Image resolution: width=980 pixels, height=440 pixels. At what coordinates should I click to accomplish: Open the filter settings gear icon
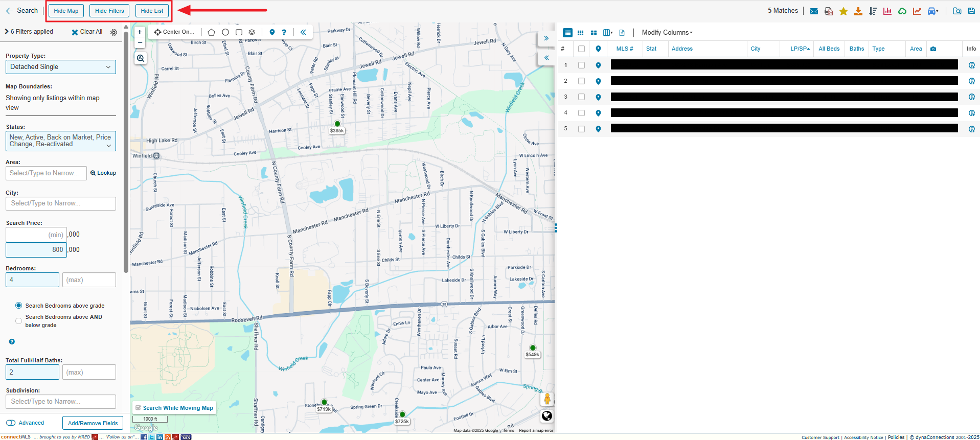tap(113, 32)
